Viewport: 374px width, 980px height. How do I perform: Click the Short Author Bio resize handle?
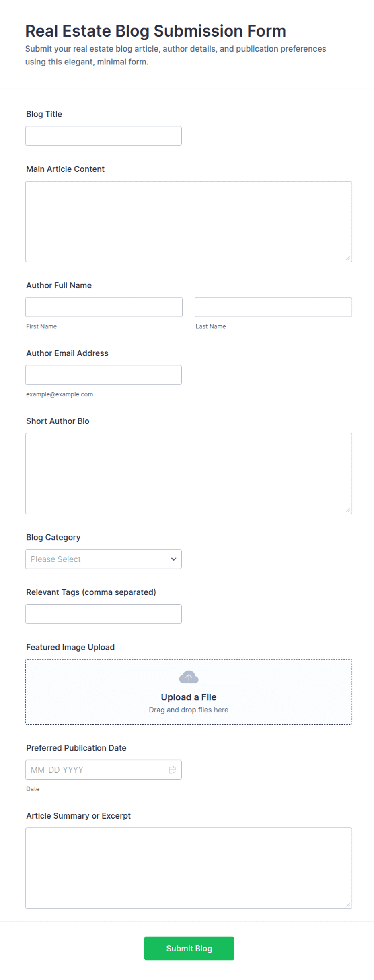tap(348, 510)
